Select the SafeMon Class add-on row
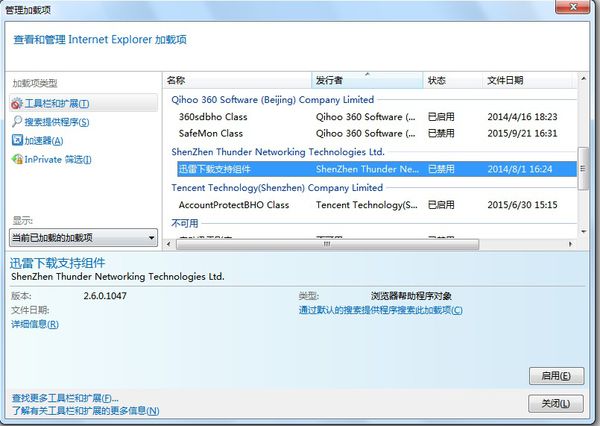Viewport: 600px width, 426px height. click(x=377, y=133)
